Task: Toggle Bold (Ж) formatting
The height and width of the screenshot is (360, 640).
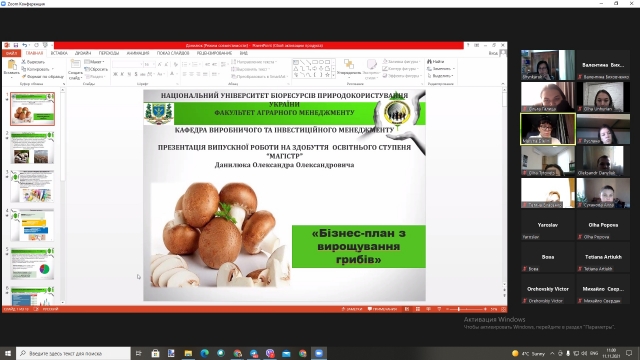Action: (116, 74)
